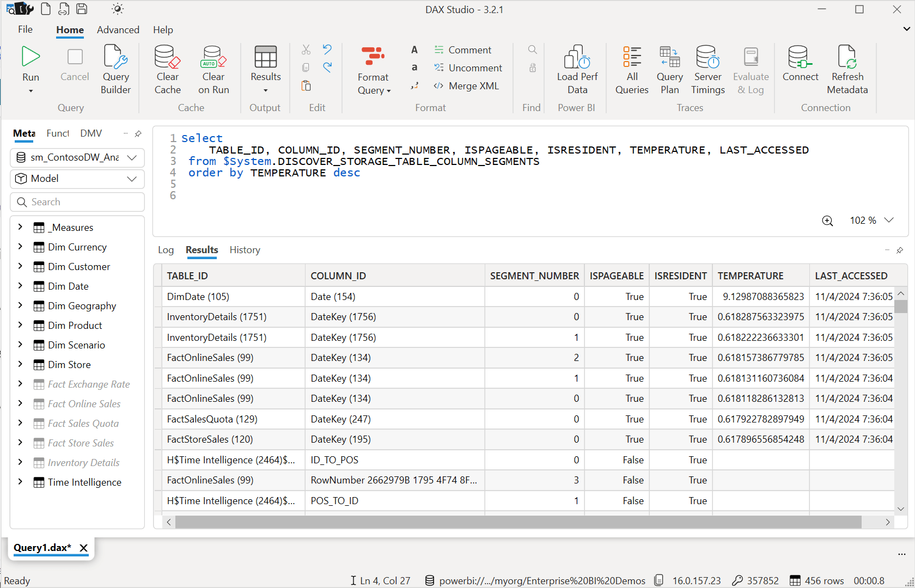Open the Query Builder tool

click(115, 70)
